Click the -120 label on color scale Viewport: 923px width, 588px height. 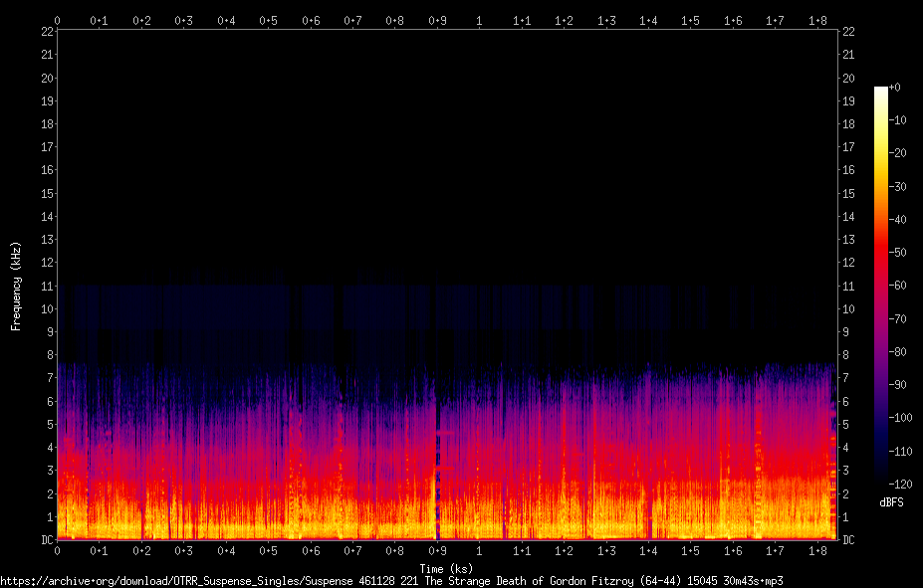(x=900, y=484)
